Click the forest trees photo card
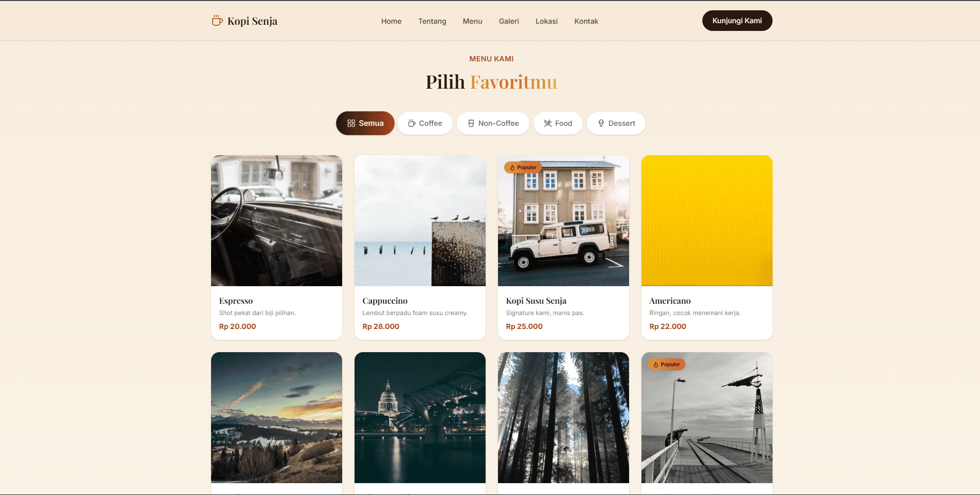This screenshot has width=980, height=495. click(564, 418)
